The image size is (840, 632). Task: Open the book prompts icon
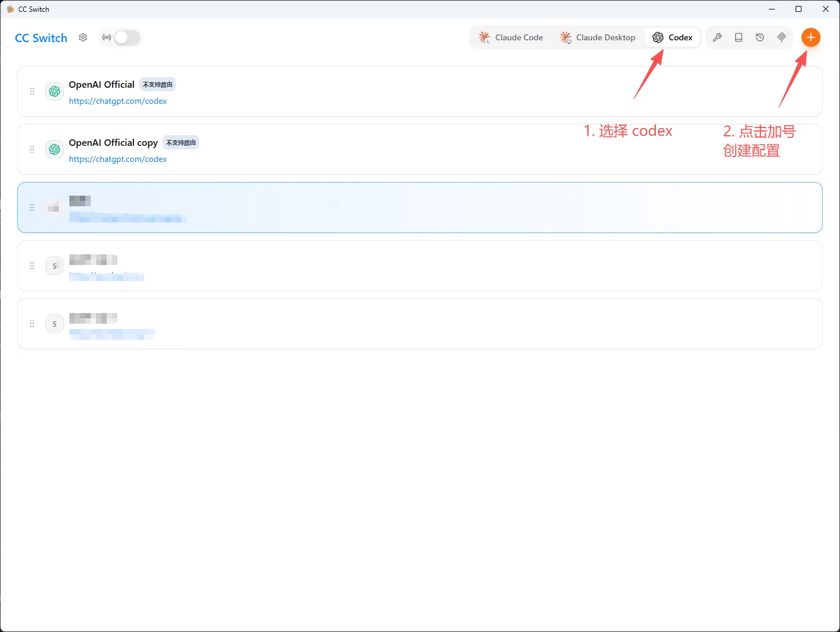point(739,37)
